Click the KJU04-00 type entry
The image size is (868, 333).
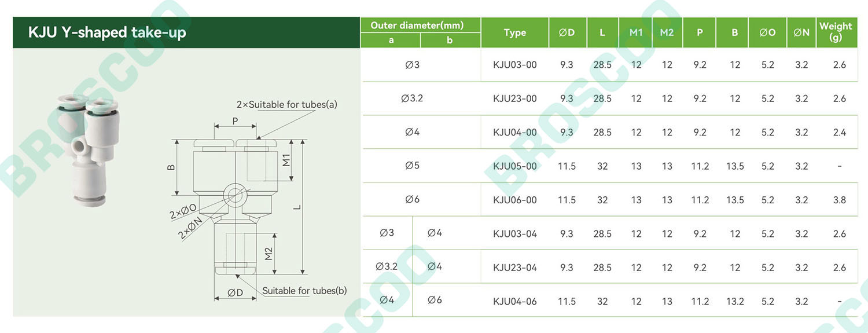point(514,133)
